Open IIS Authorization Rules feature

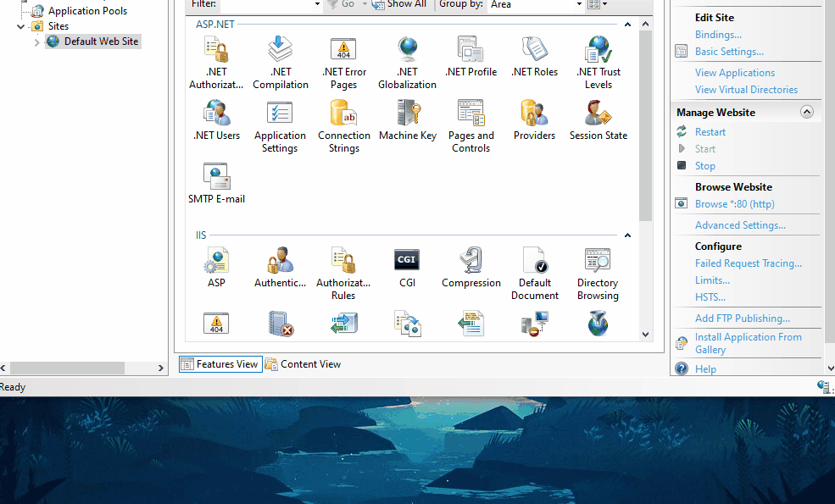[343, 274]
